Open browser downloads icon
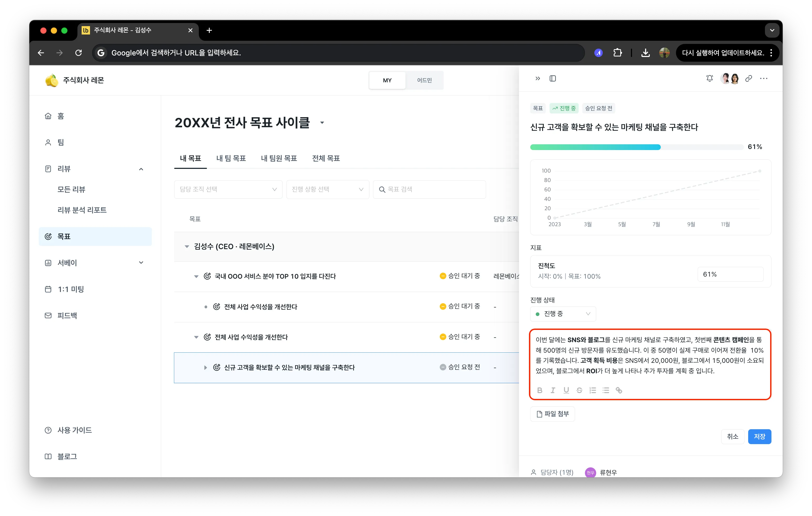Screen dimensions: 812x516 point(645,53)
